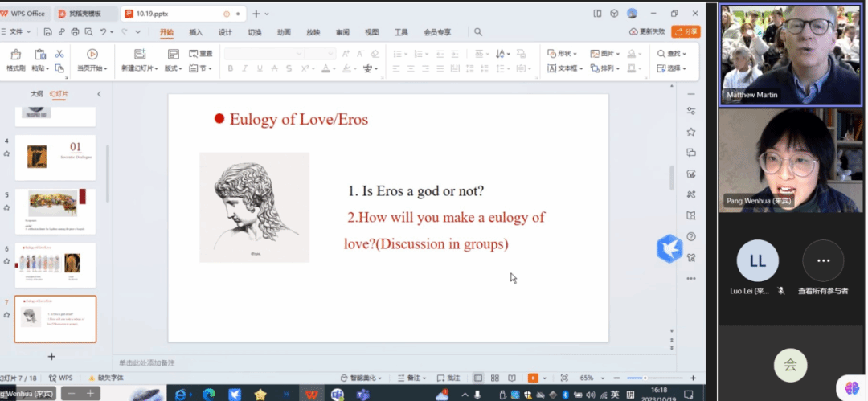Open the 65% zoom level dropdown
This screenshot has height=401, width=868.
tap(589, 378)
